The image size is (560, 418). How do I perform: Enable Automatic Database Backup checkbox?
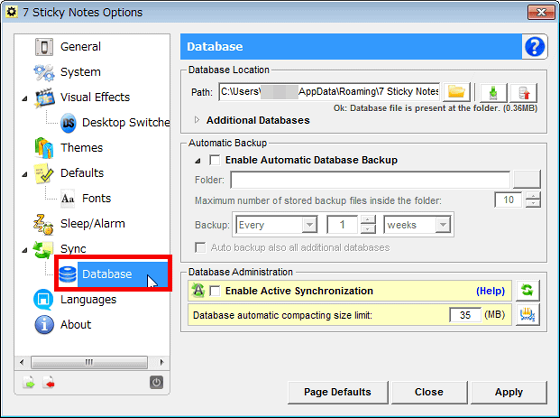click(x=215, y=160)
